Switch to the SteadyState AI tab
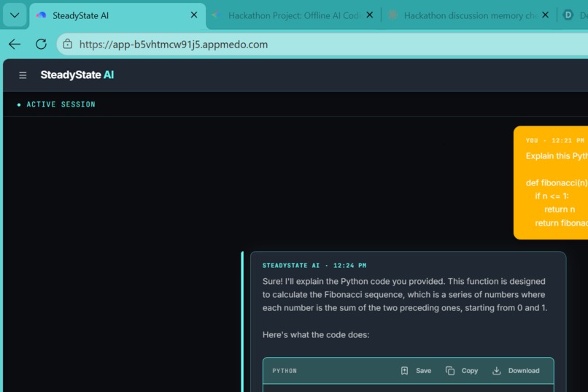588x392 pixels. pyautogui.click(x=117, y=15)
